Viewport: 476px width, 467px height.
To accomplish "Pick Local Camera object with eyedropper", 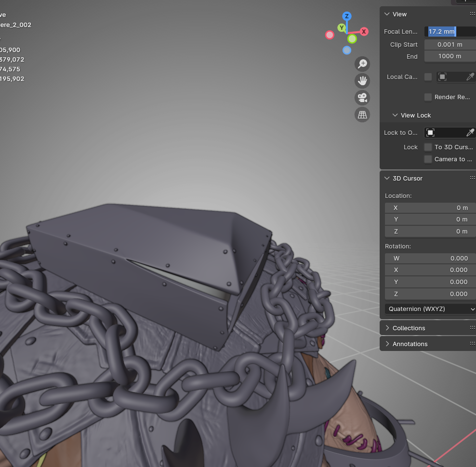I will pos(470,77).
